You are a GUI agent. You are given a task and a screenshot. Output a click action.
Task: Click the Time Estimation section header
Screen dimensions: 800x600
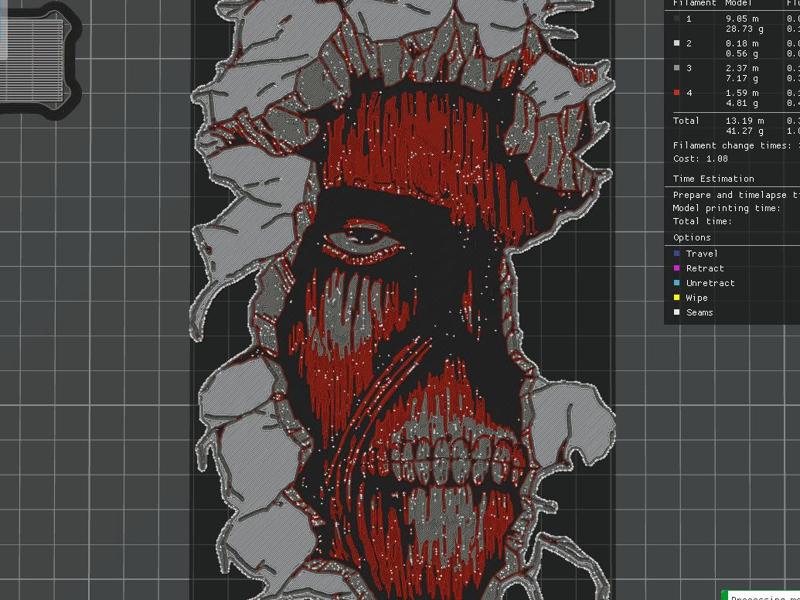click(x=713, y=180)
